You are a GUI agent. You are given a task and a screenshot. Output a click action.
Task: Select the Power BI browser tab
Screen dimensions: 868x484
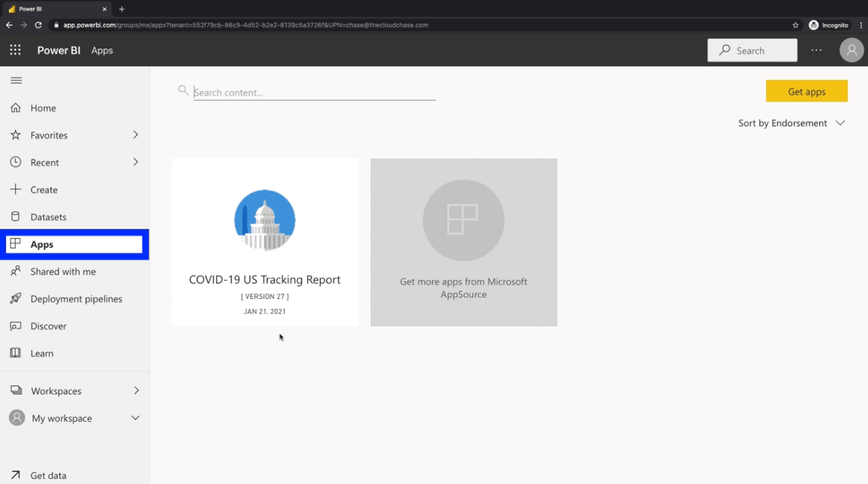click(58, 9)
